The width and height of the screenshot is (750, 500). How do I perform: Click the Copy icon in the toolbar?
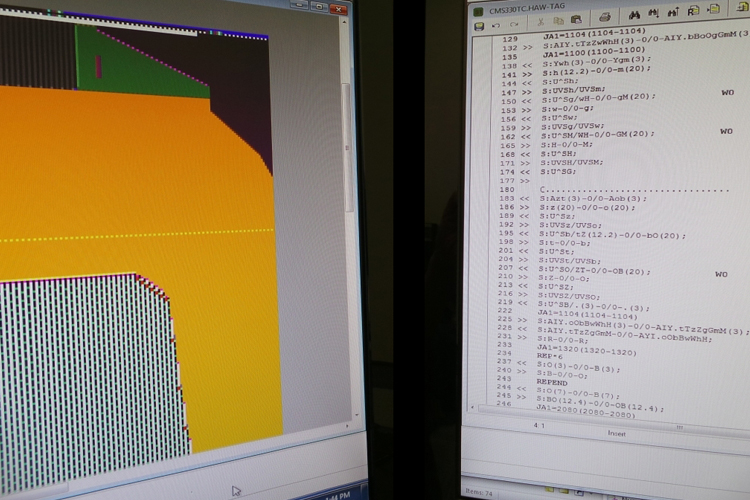coord(558,18)
